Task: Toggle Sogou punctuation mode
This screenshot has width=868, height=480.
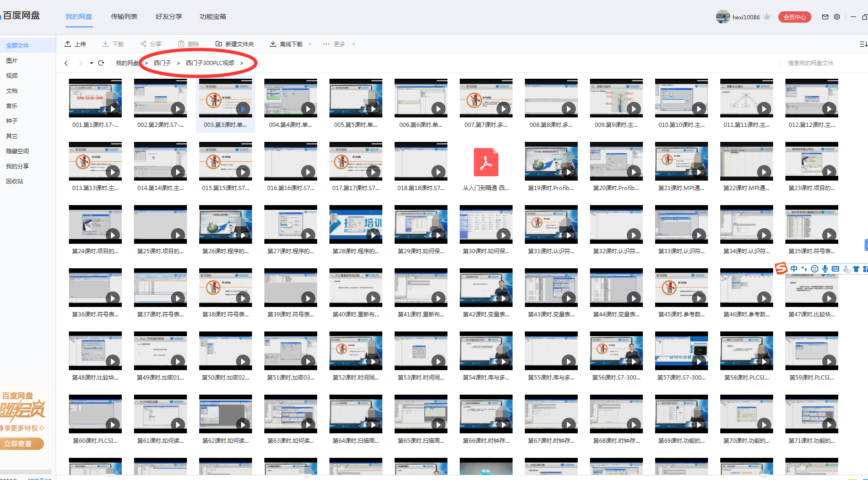Action: [804, 269]
